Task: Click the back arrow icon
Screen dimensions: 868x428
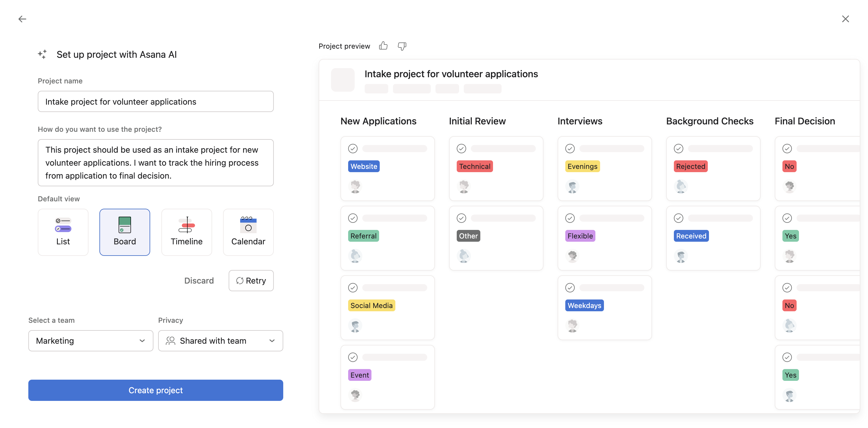Action: (22, 19)
